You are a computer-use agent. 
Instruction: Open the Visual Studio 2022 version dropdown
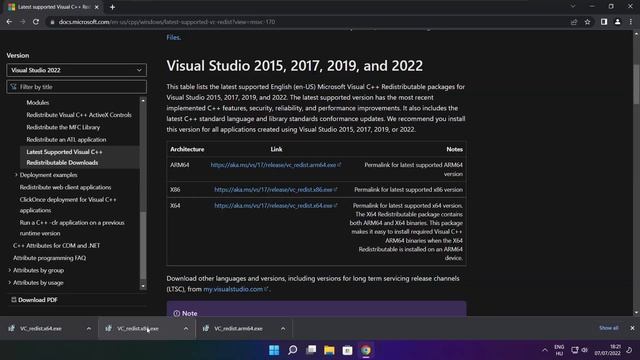pos(76,70)
